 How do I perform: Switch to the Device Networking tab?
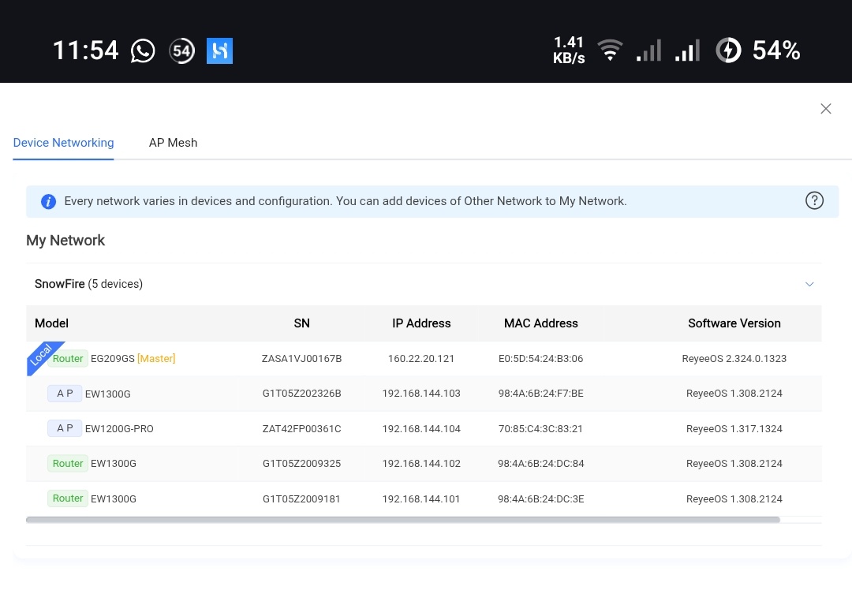tap(64, 143)
